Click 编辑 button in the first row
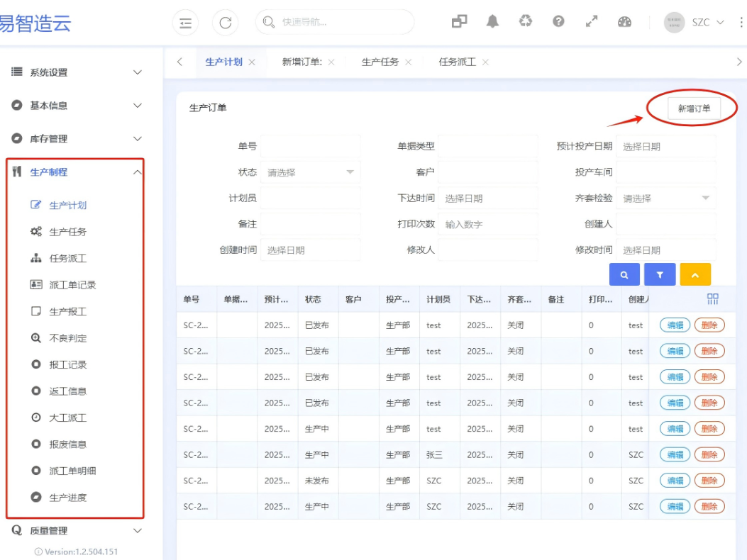 pyautogui.click(x=675, y=325)
